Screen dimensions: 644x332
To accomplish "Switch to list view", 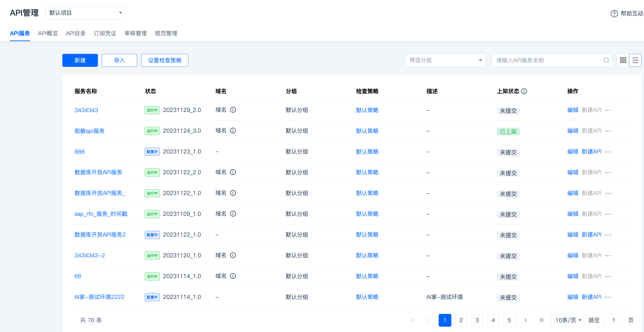I will pyautogui.click(x=635, y=60).
